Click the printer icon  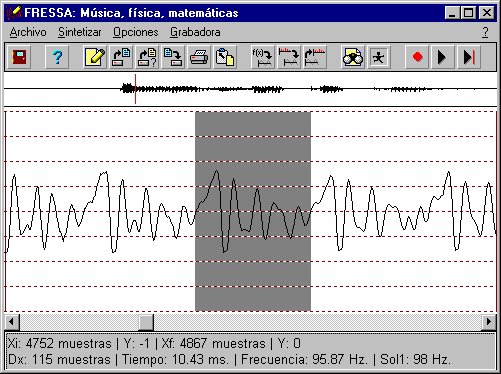tap(199, 57)
